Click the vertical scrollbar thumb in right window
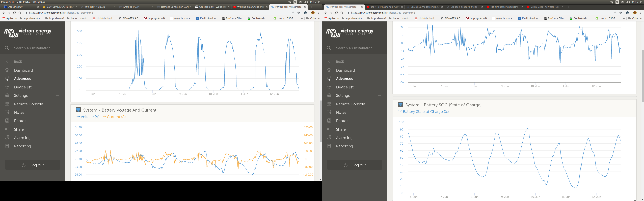The height and width of the screenshot is (201, 644). 643,76
